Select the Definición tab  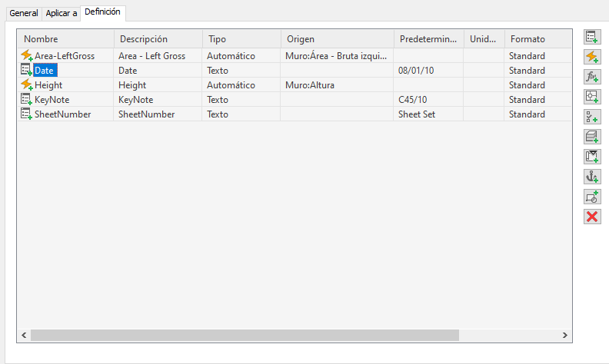pyautogui.click(x=102, y=12)
